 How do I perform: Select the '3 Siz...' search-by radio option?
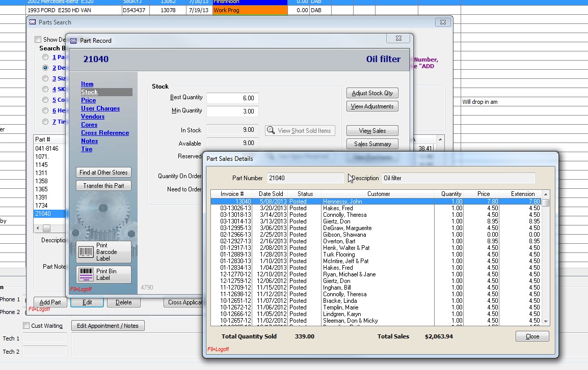[45, 78]
